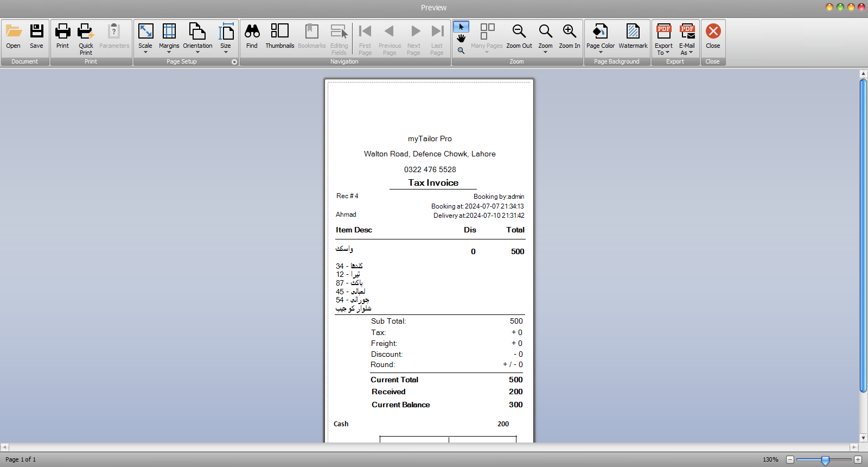Screen dimensions: 868x467
Task: Open the Orientation menu
Action: click(197, 39)
